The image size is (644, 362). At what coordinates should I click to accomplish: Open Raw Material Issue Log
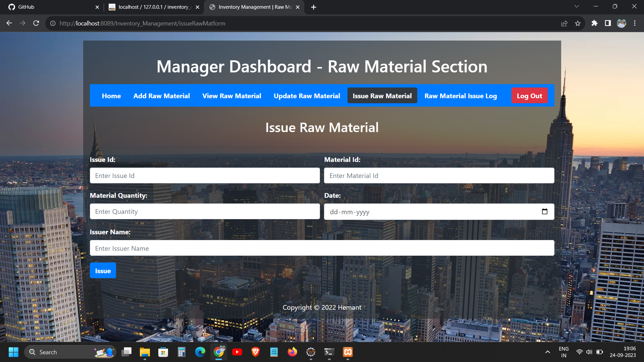(x=461, y=96)
